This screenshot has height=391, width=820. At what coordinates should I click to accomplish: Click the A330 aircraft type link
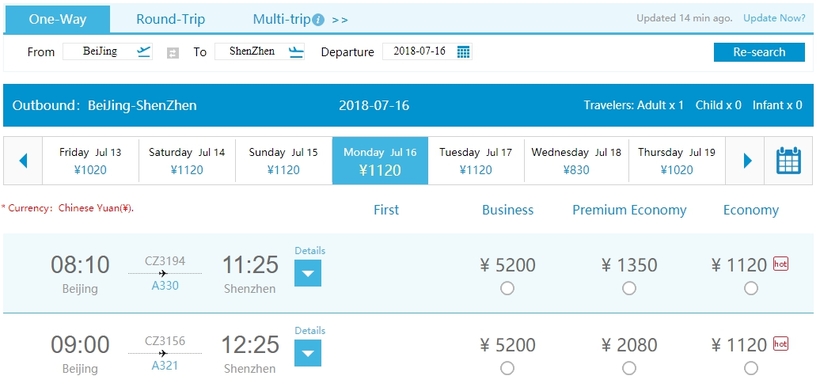(x=165, y=285)
